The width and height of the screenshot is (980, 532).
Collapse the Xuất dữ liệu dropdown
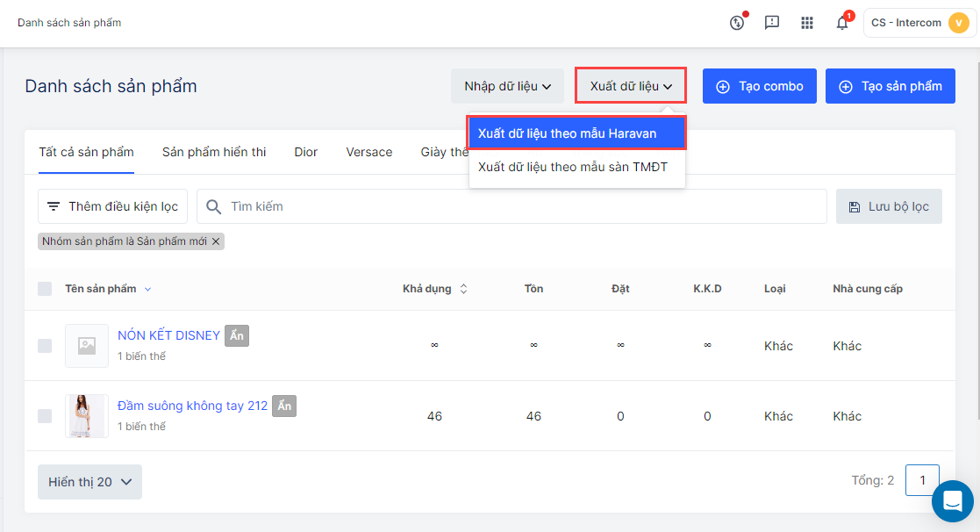(x=631, y=86)
